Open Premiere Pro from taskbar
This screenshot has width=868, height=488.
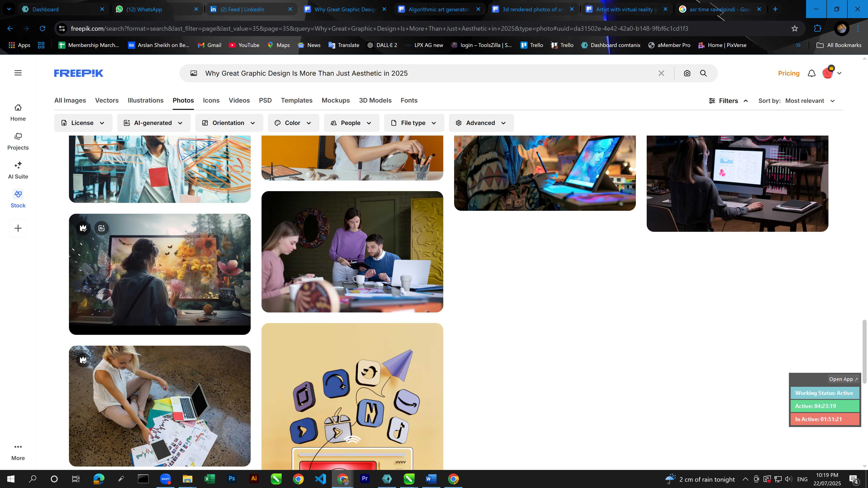click(365, 479)
